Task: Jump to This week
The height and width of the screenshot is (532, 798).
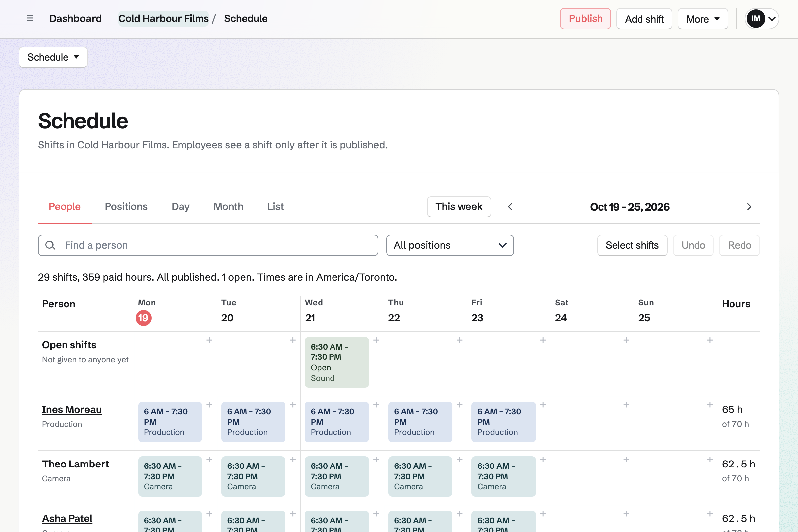Action: coord(459,206)
